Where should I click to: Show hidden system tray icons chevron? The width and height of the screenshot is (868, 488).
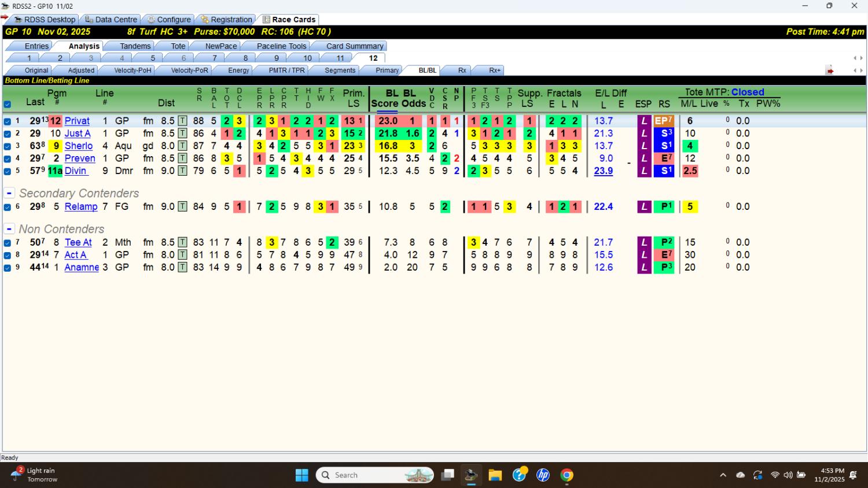click(x=723, y=475)
